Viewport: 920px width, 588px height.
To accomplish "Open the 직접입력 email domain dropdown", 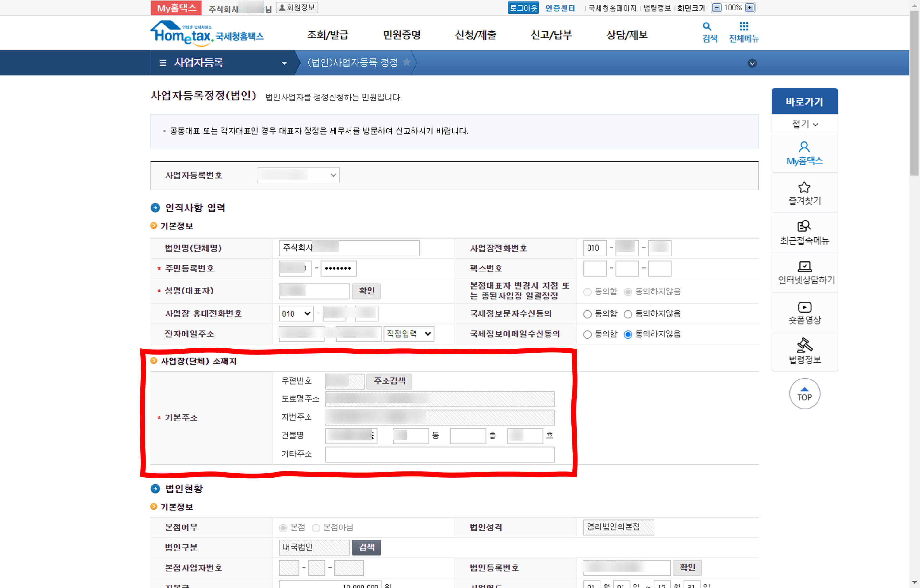I will click(408, 334).
